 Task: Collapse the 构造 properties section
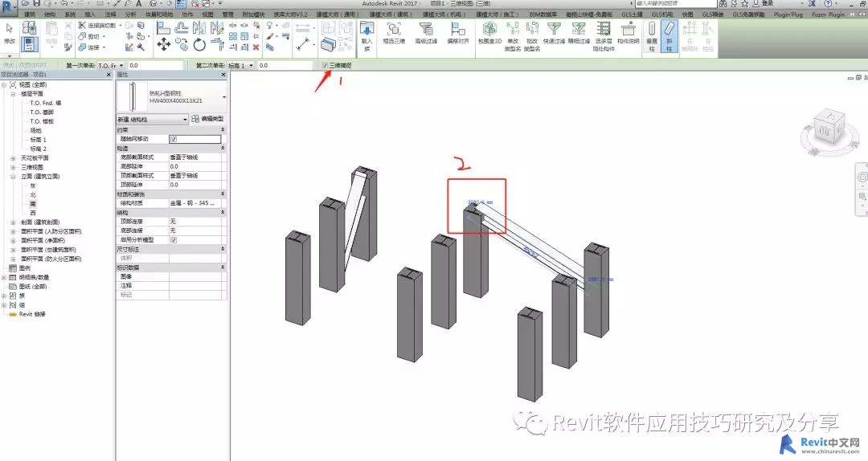[x=223, y=149]
